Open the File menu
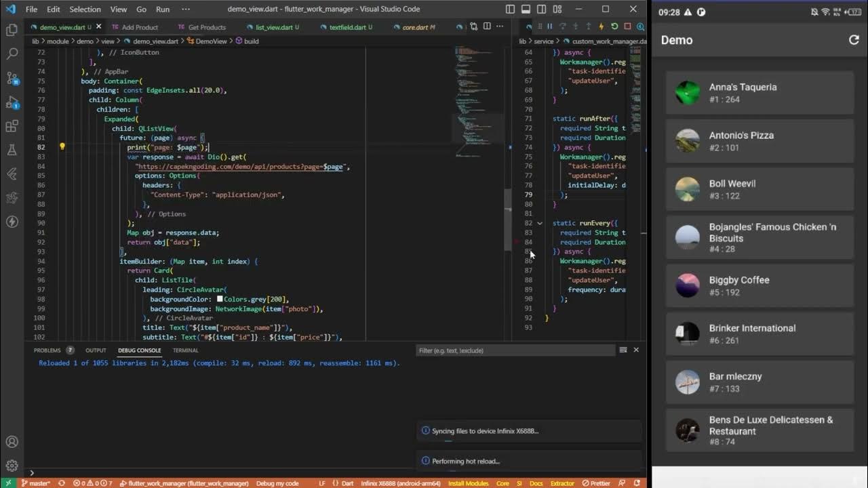The image size is (868, 488). (x=31, y=9)
